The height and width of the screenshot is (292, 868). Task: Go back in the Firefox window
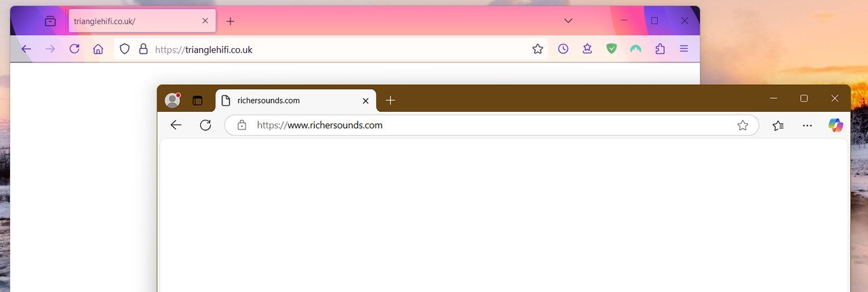[x=26, y=49]
